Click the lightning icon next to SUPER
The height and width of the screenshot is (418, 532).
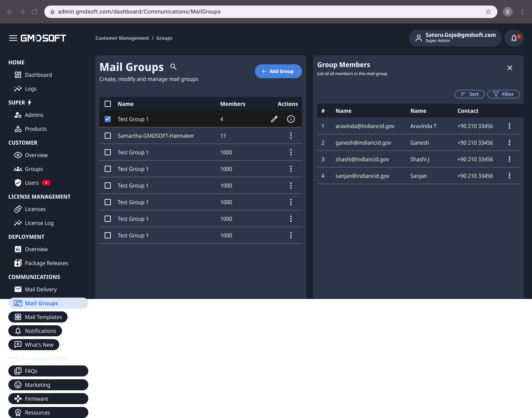point(29,102)
